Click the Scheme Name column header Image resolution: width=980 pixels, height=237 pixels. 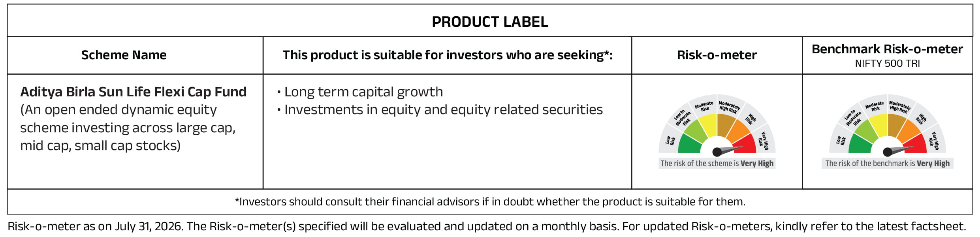(124, 55)
